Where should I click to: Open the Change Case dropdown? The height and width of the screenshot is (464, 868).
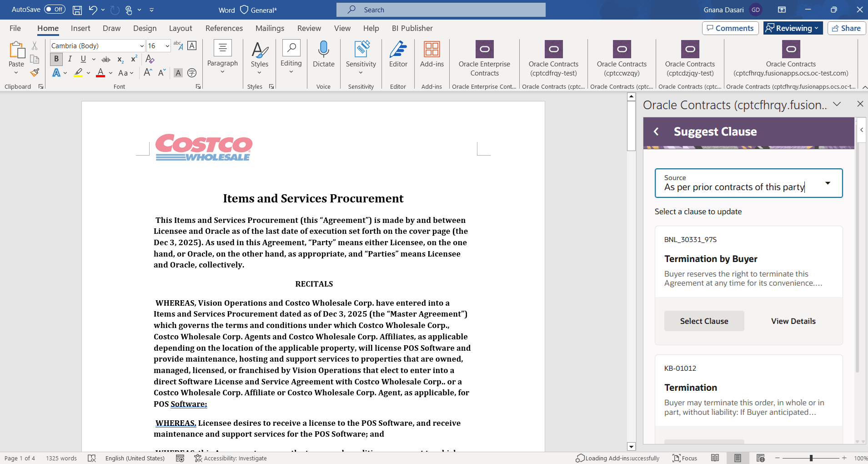pos(126,73)
